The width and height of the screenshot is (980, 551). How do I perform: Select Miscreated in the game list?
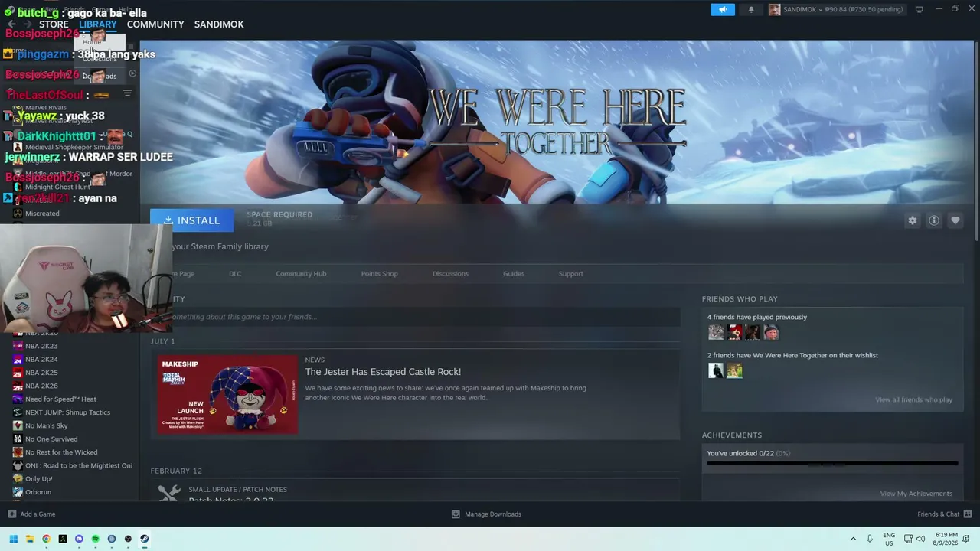pyautogui.click(x=42, y=214)
